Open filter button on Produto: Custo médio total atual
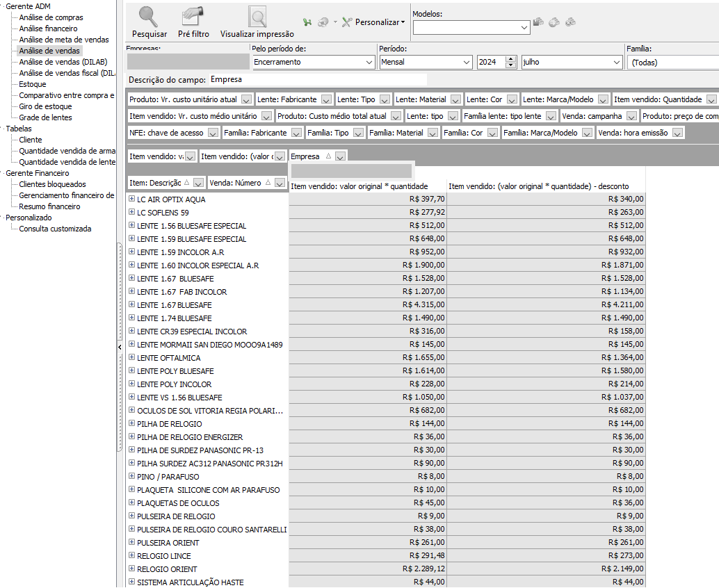 (396, 116)
